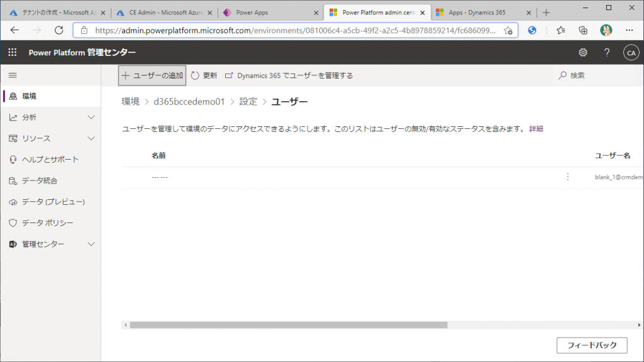Expand the 管理センター chevron
The image size is (644, 362).
coord(91,244)
